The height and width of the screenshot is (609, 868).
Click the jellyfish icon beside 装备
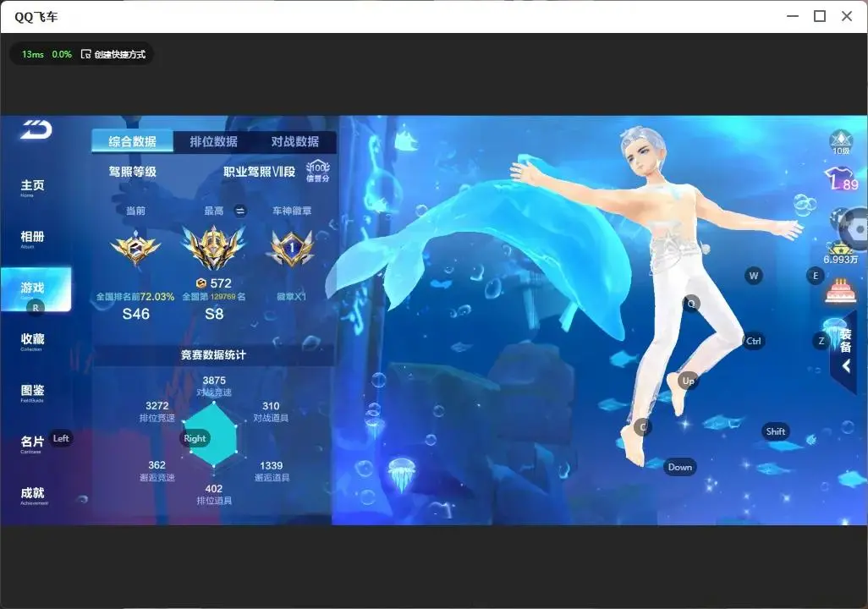tap(835, 332)
